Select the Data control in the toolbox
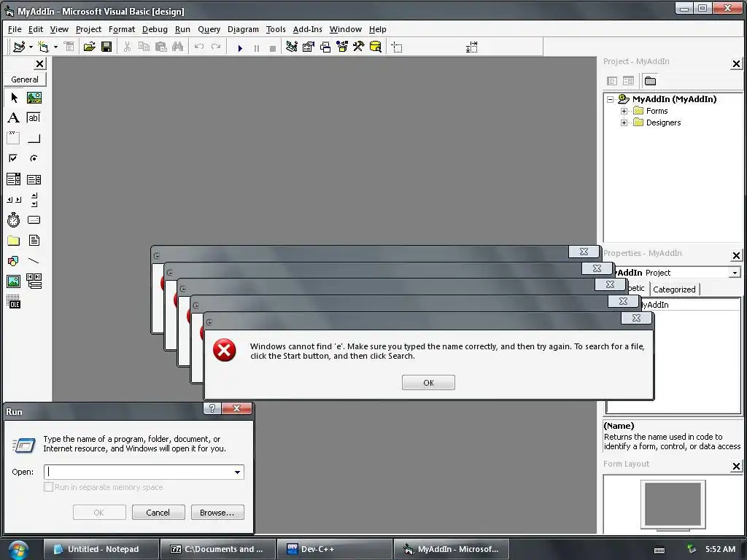This screenshot has width=747, height=560. [34, 281]
